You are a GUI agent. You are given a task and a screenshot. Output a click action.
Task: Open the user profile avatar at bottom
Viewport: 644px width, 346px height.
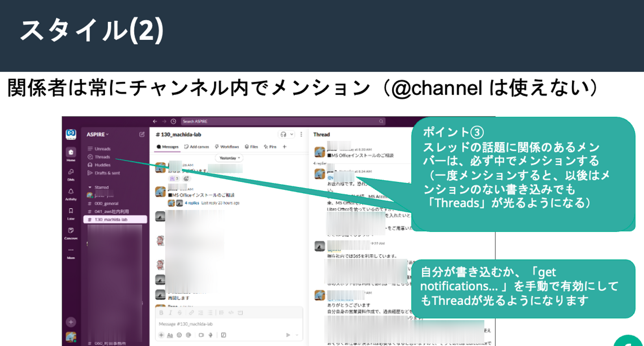point(71,337)
